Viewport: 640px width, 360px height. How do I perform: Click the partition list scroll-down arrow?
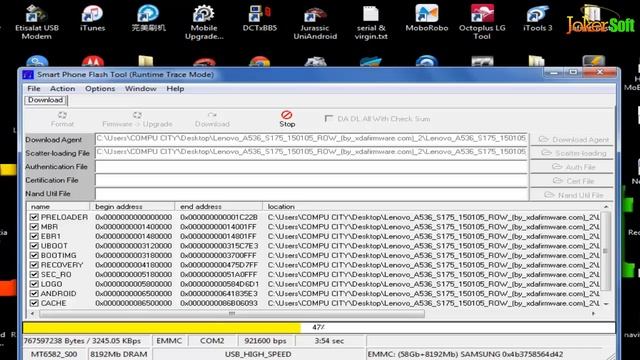coord(606,304)
